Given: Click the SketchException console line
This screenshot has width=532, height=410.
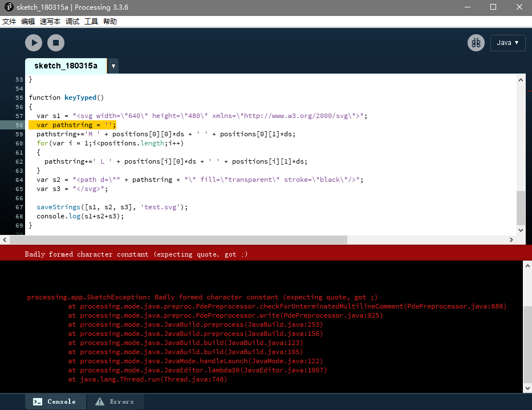Looking at the screenshot, I should [202, 297].
